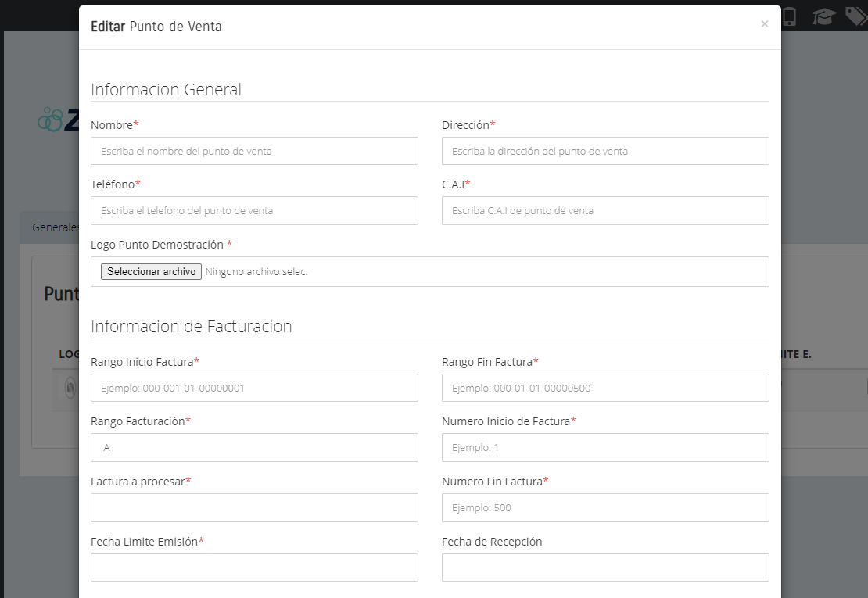The image size is (868, 598).
Task: Open the Fecha de Recepción field
Action: click(x=605, y=568)
